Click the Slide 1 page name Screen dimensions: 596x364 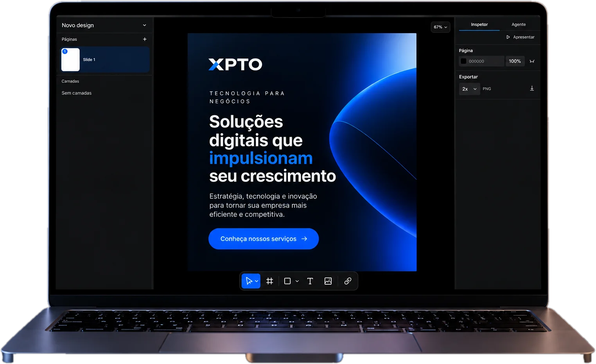click(x=89, y=60)
